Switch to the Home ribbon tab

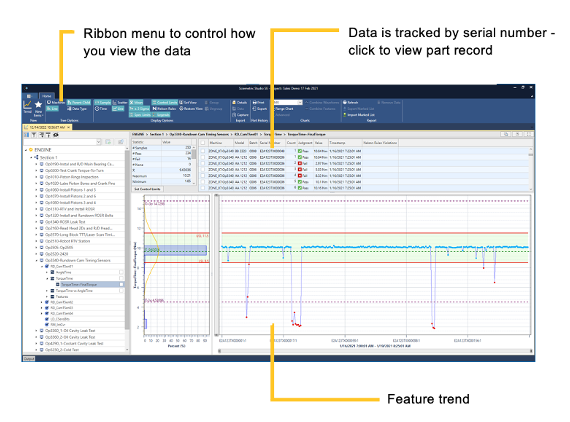(47, 96)
